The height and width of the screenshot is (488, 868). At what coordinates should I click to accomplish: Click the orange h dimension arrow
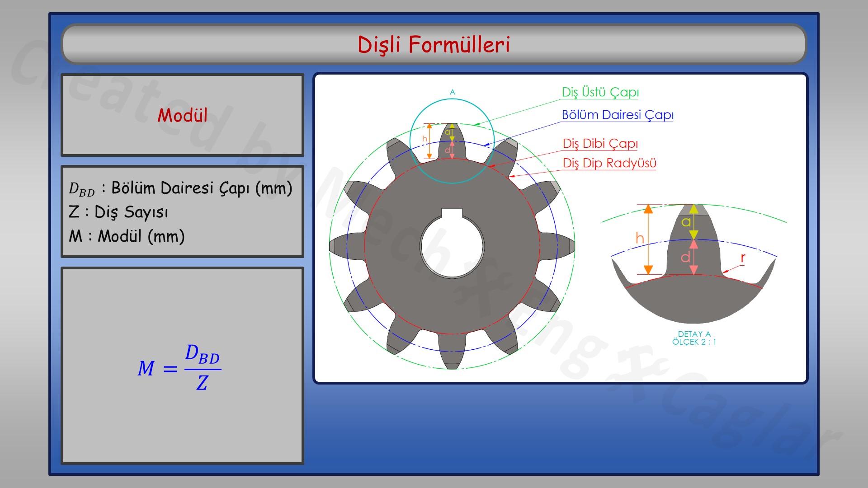pos(648,239)
